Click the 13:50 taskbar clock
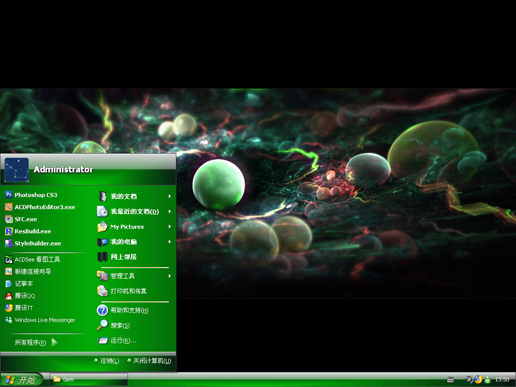This screenshot has width=516, height=387. [x=502, y=380]
